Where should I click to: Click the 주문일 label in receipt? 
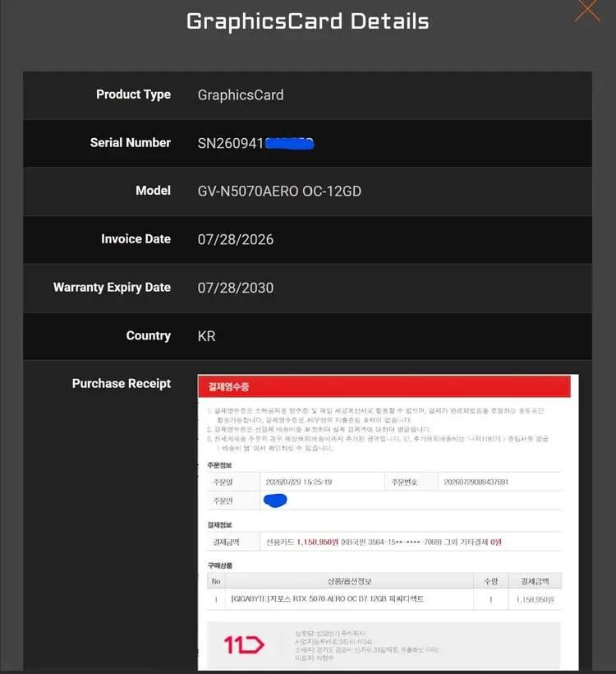tap(223, 482)
